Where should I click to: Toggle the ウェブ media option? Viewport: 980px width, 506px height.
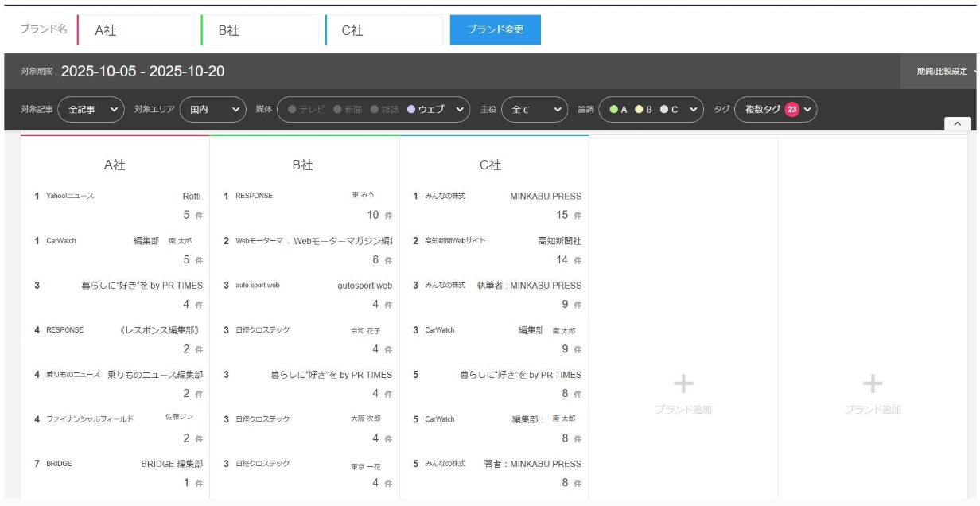tap(426, 110)
